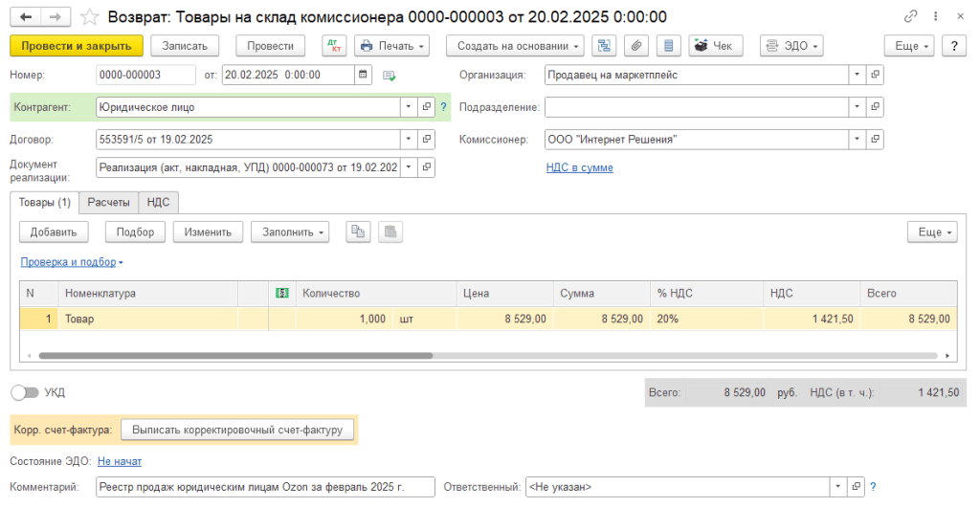Get link icon in title bar
This screenshot has height=508, width=980.
point(909,17)
